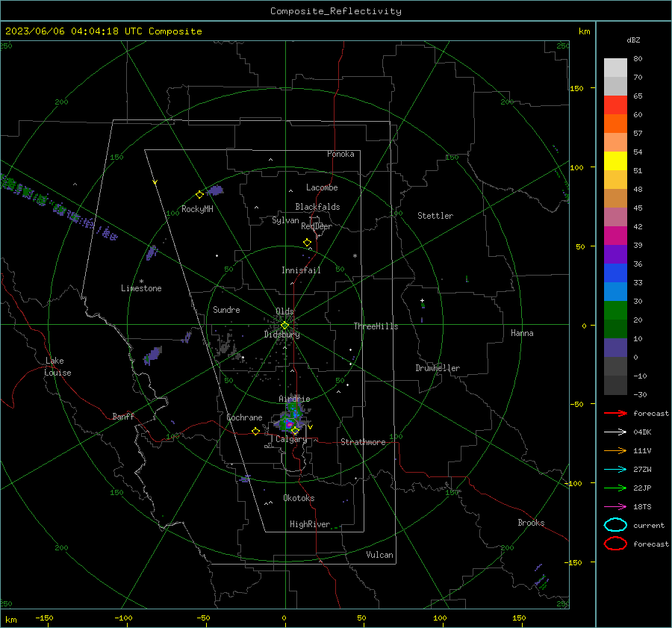Click the white 04DK arrow icon
The height and width of the screenshot is (628, 672).
pos(615,432)
